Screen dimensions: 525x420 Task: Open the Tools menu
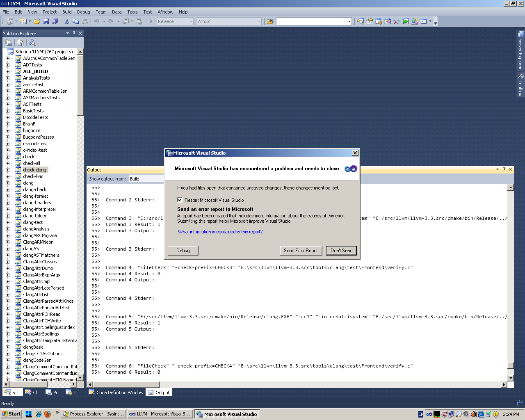[132, 12]
